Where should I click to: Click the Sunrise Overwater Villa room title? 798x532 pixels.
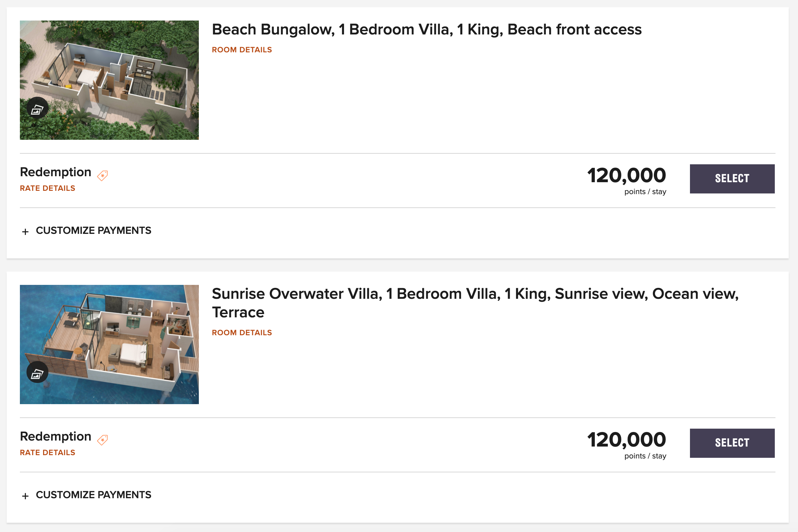pos(475,303)
